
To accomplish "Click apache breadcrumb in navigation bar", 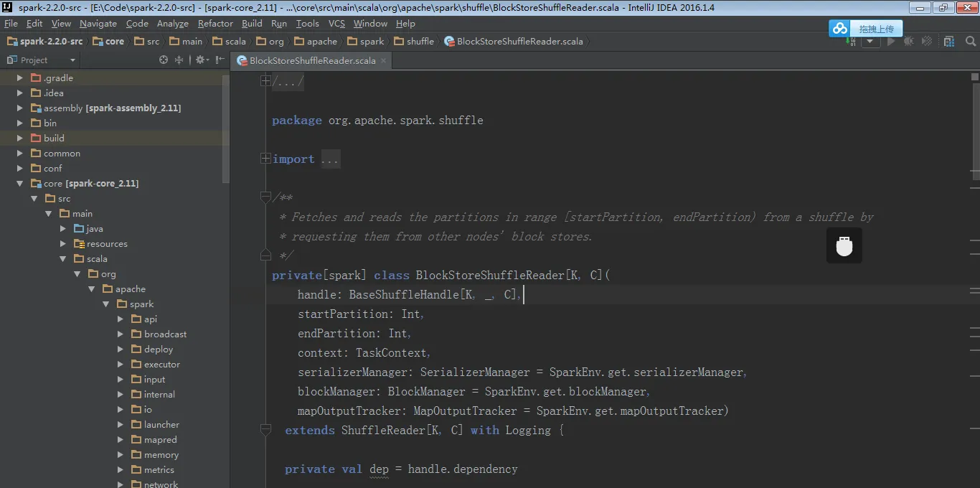I will coord(315,42).
